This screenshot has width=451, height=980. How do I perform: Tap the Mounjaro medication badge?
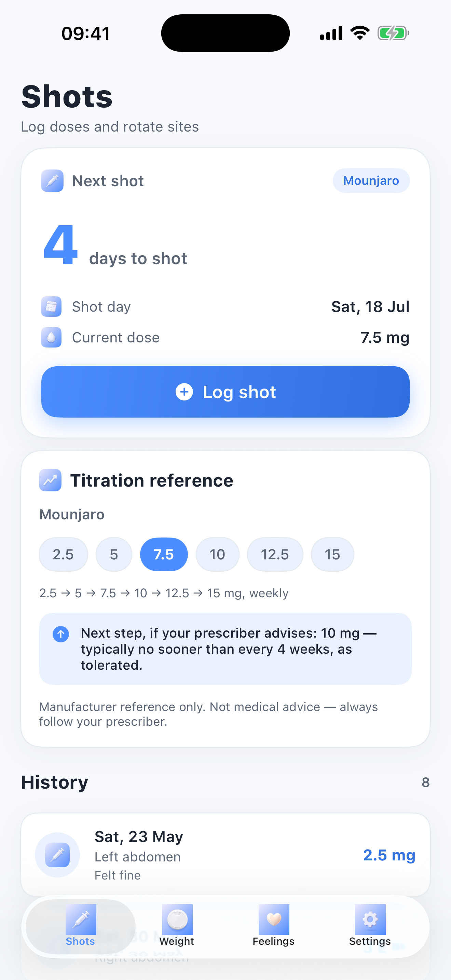point(371,181)
